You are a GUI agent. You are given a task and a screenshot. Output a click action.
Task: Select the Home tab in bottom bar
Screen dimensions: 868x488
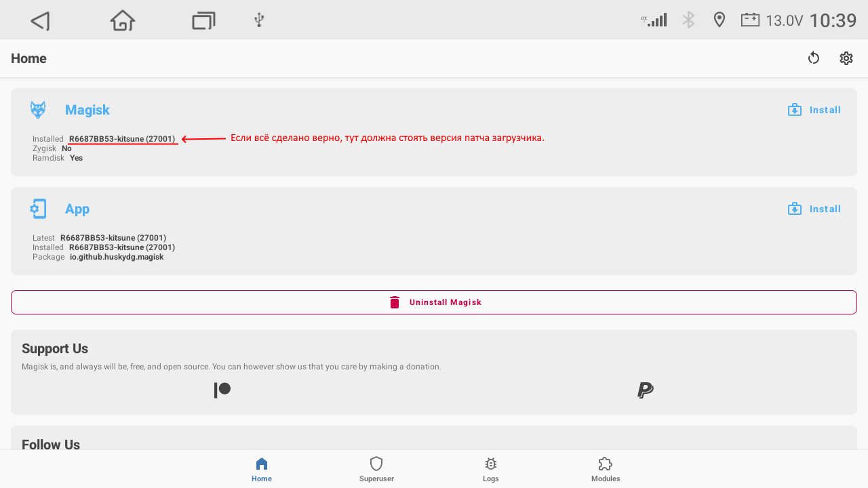tap(262, 469)
